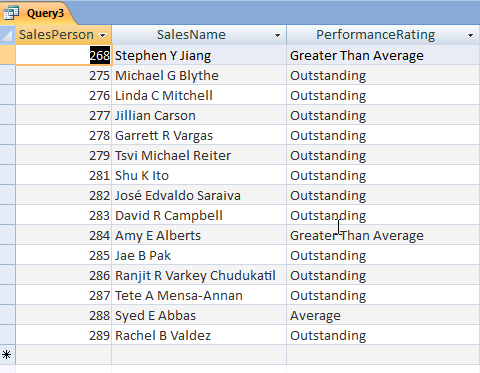Open the SalesPerson column dropdown arrow
The height and width of the screenshot is (373, 480).
[x=103, y=35]
